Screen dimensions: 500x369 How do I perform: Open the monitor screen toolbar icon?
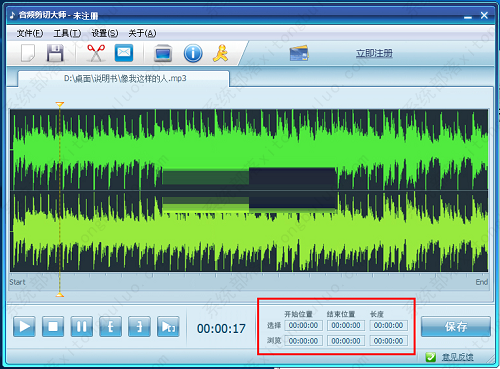(163, 53)
